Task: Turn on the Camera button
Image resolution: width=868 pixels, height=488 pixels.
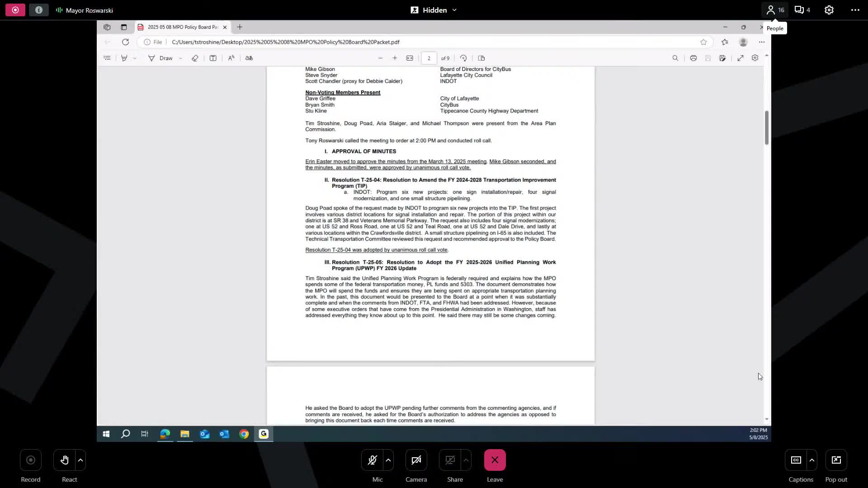Action: 416,460
